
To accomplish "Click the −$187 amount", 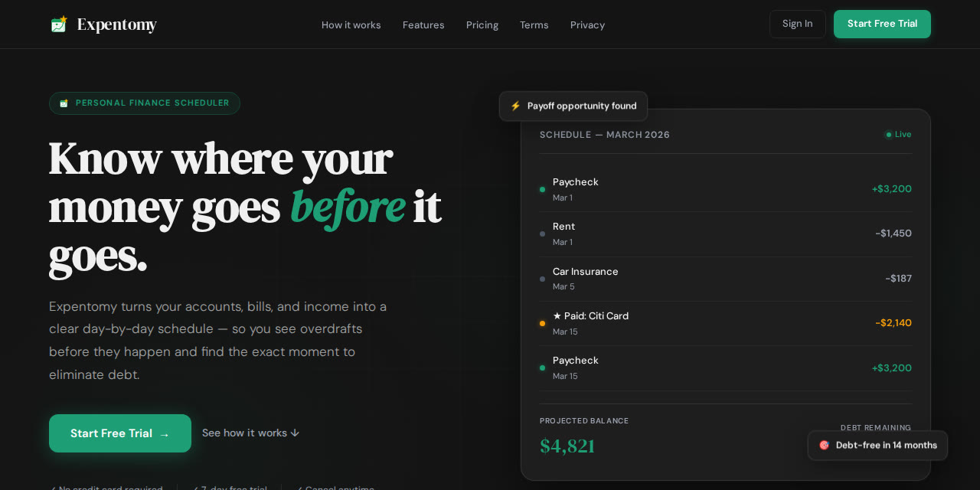I will 899,279.
